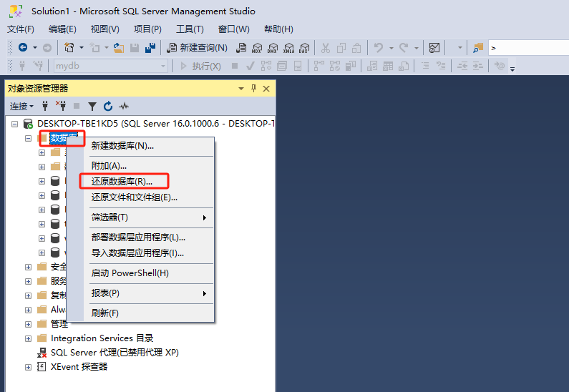
Task: Open the 项目(P) menu
Action: click(147, 29)
